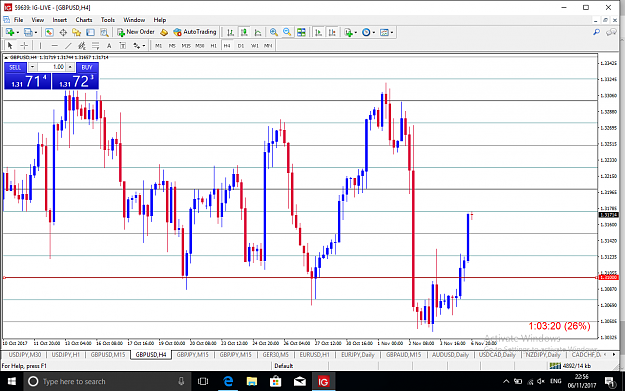
Task: Switch the chart to bar chart
Action: 230,32
